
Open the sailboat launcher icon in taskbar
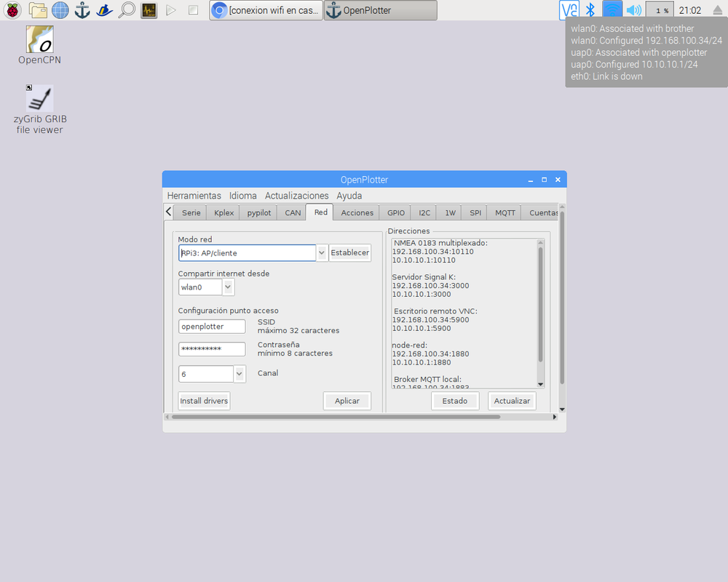[104, 10]
